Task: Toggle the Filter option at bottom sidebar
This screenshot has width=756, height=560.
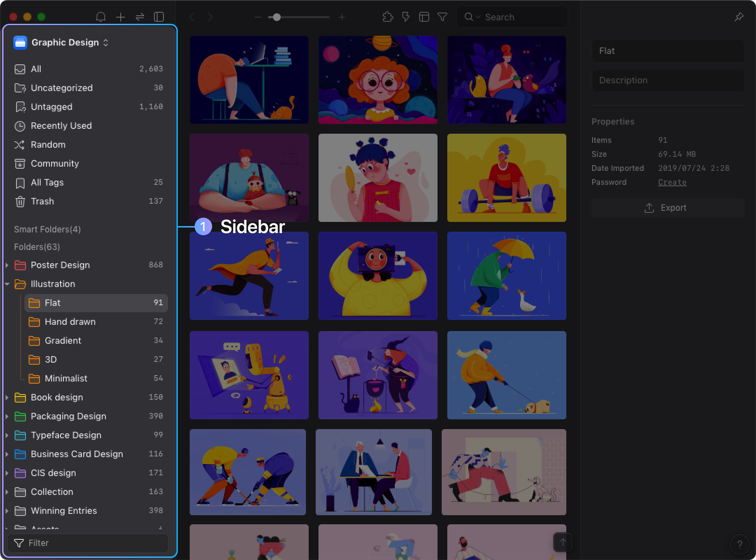Action: tap(88, 543)
